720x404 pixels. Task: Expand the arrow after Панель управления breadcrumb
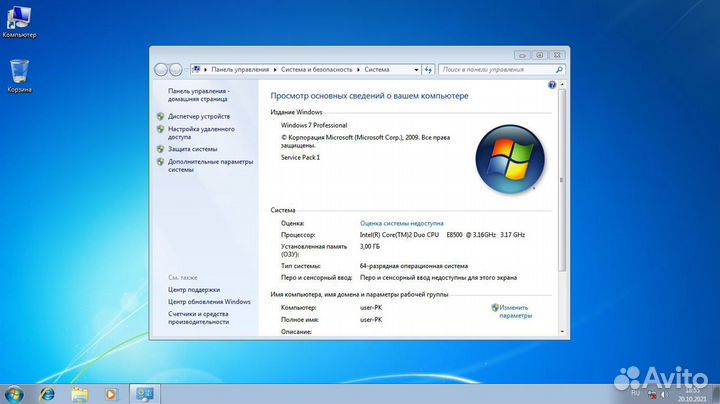point(275,70)
